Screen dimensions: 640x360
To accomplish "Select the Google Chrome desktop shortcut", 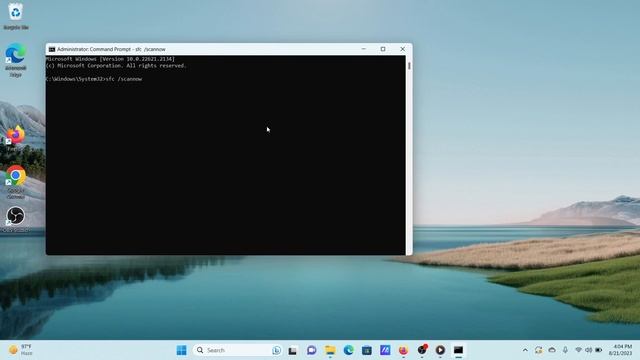I will tap(16, 182).
